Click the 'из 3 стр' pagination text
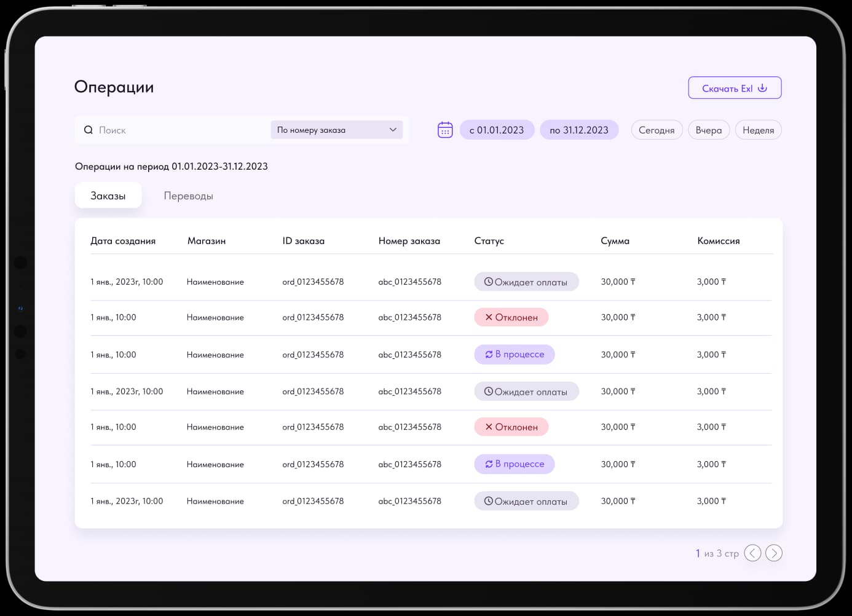This screenshot has width=852, height=616. click(722, 553)
